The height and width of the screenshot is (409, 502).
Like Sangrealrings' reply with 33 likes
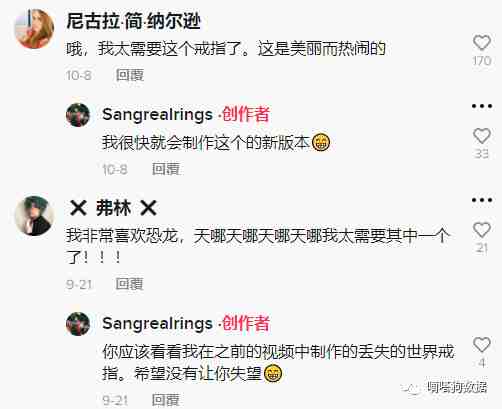coord(482,136)
